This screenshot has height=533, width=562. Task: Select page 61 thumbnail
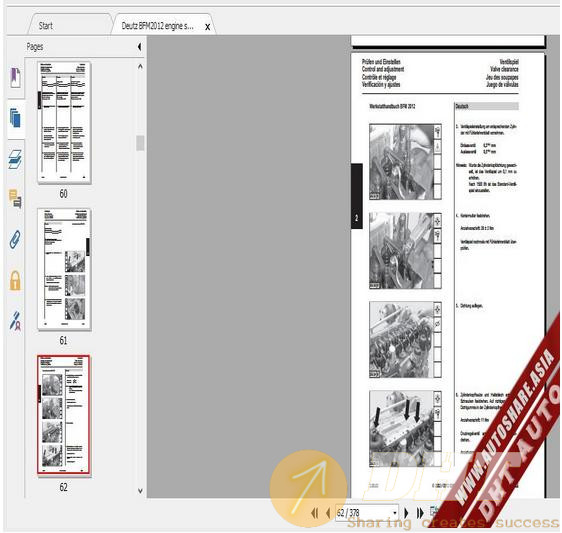pos(64,269)
